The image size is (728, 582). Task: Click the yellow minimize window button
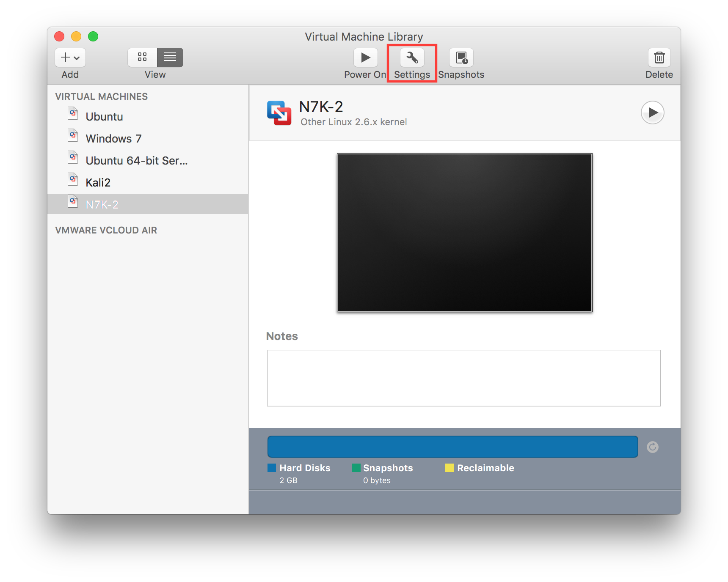pyautogui.click(x=76, y=36)
